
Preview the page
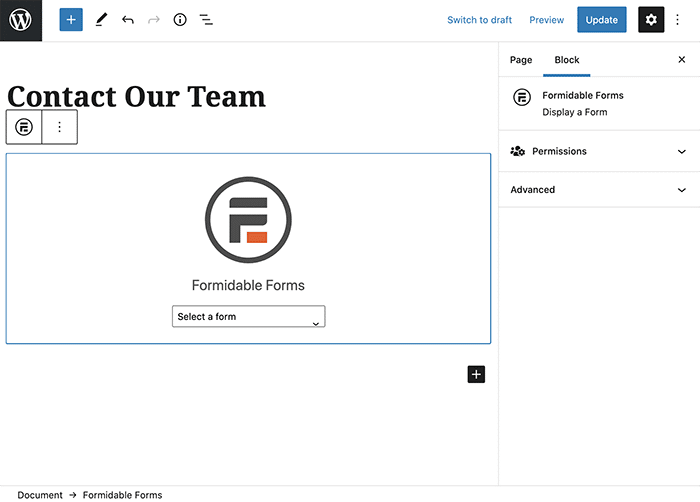click(x=546, y=20)
